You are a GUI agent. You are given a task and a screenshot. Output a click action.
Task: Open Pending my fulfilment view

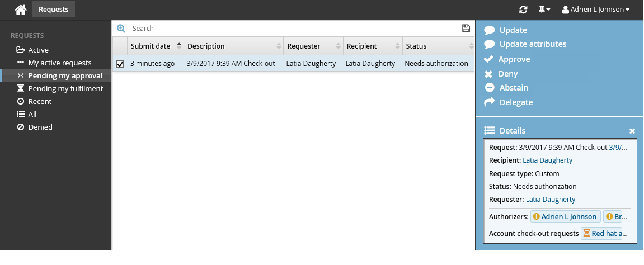pos(65,88)
